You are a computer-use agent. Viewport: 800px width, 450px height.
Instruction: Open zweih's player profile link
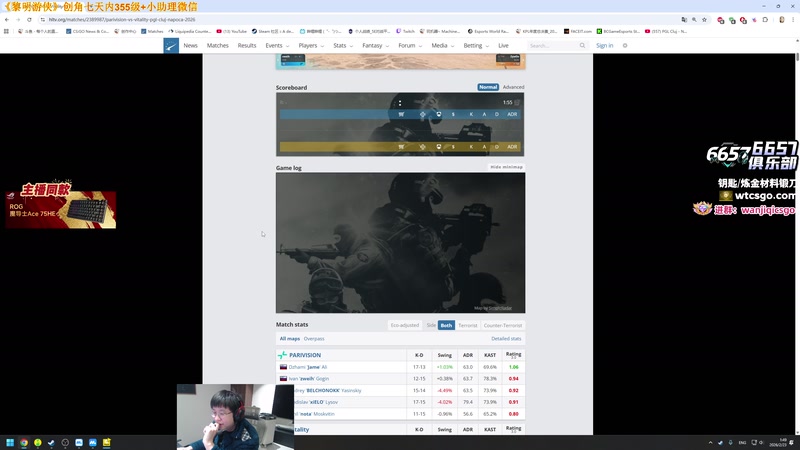click(x=309, y=379)
